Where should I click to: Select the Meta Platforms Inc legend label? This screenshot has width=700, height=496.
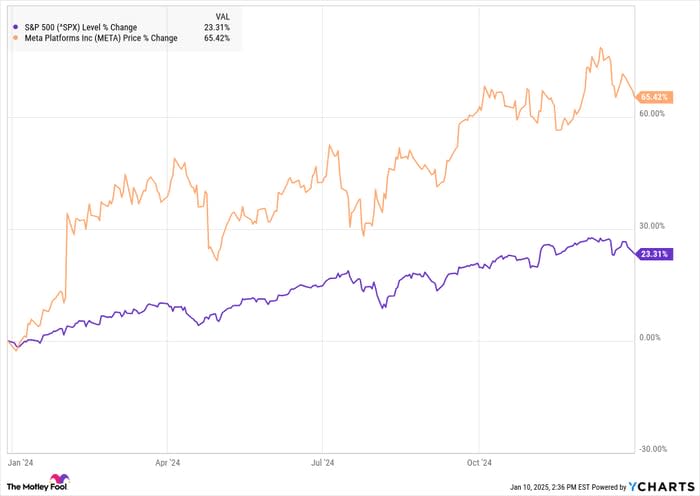pos(101,38)
